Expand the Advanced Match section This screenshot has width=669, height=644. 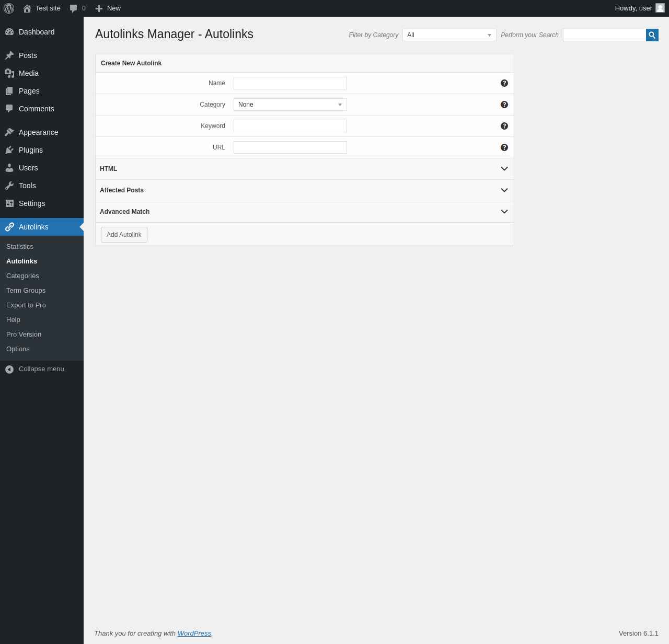[305, 212]
